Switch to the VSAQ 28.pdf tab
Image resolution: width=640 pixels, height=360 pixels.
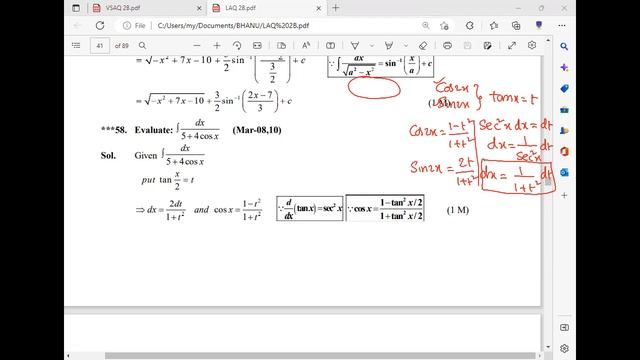(147, 8)
